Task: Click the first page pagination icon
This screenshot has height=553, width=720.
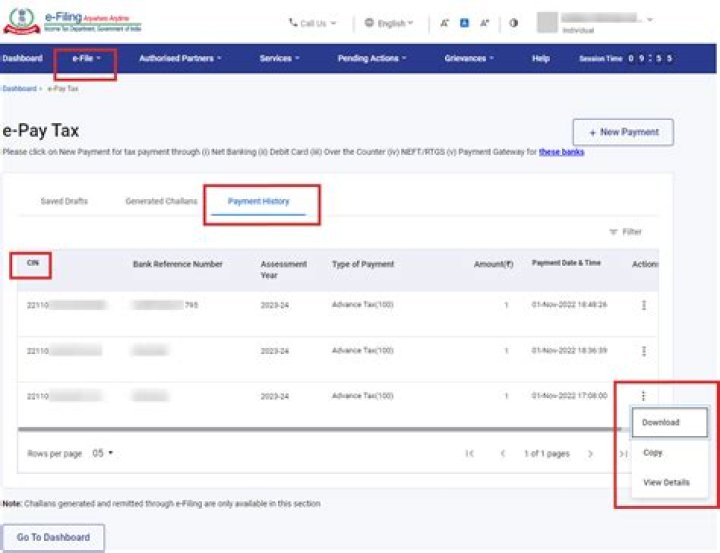Action: (469, 454)
